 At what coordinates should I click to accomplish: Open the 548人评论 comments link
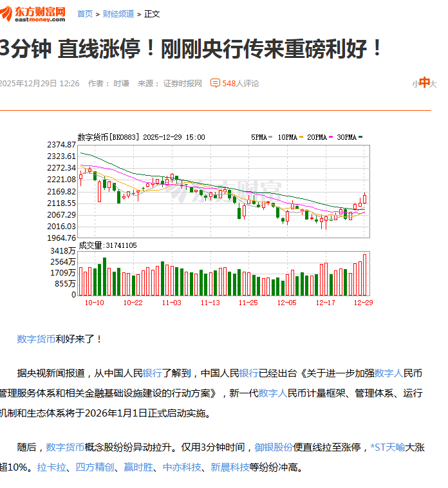tap(240, 84)
